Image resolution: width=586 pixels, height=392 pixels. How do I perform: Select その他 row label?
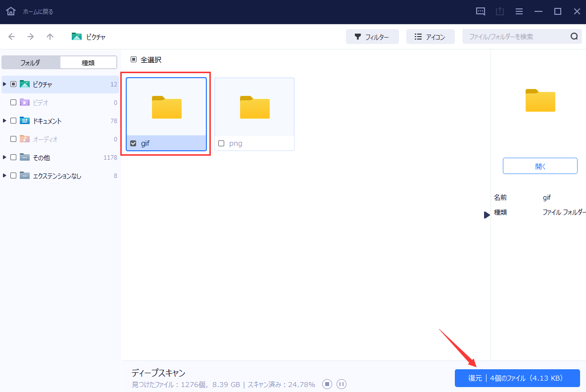click(x=42, y=157)
